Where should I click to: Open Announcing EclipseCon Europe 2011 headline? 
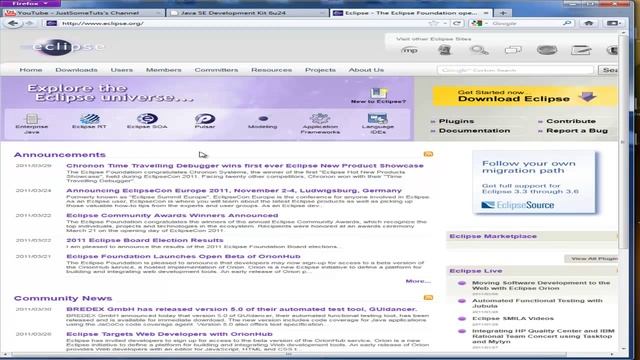(234, 191)
